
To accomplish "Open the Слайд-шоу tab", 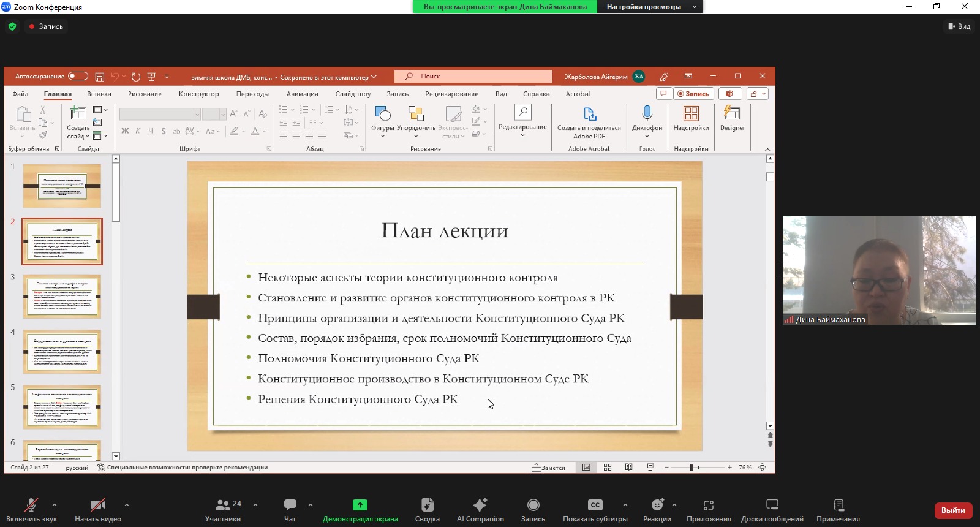I will [x=353, y=94].
